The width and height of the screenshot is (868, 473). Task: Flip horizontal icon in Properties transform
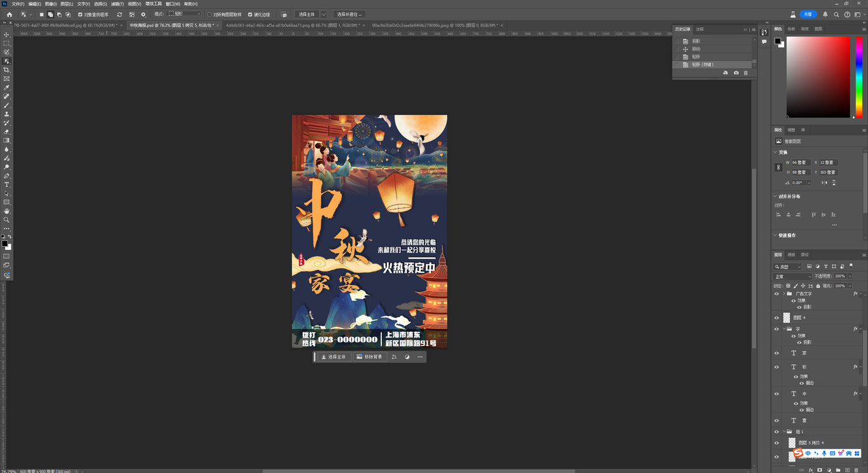[x=824, y=182]
